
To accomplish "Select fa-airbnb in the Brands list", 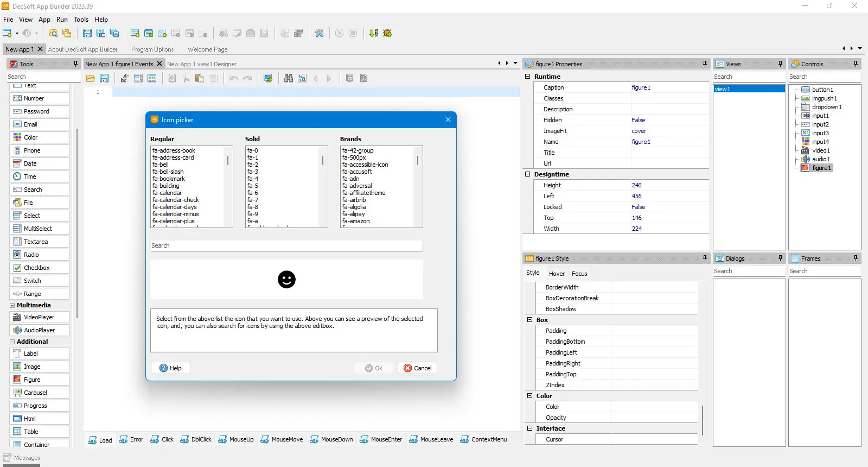I will point(354,200).
